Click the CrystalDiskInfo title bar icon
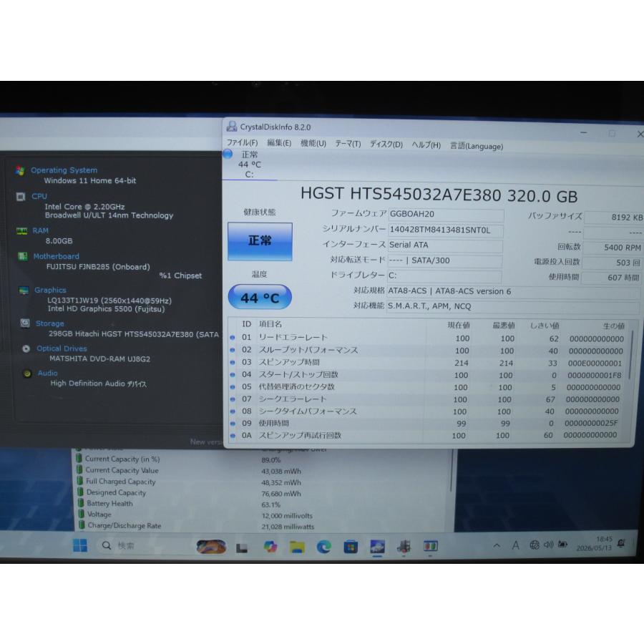 (x=232, y=126)
